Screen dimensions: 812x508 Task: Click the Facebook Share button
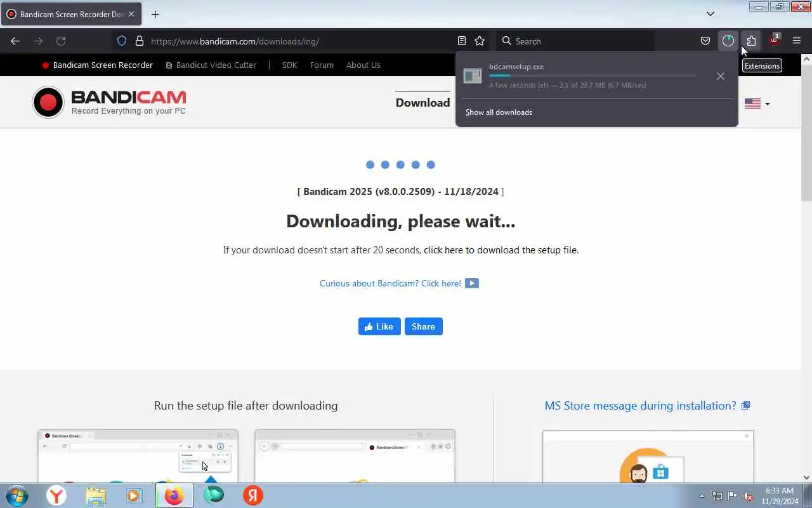click(424, 326)
